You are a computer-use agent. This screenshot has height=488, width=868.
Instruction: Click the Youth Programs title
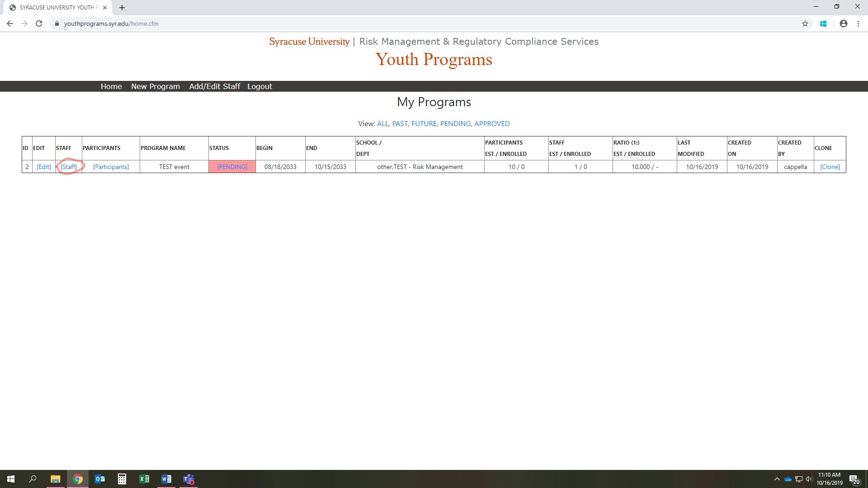click(x=434, y=60)
